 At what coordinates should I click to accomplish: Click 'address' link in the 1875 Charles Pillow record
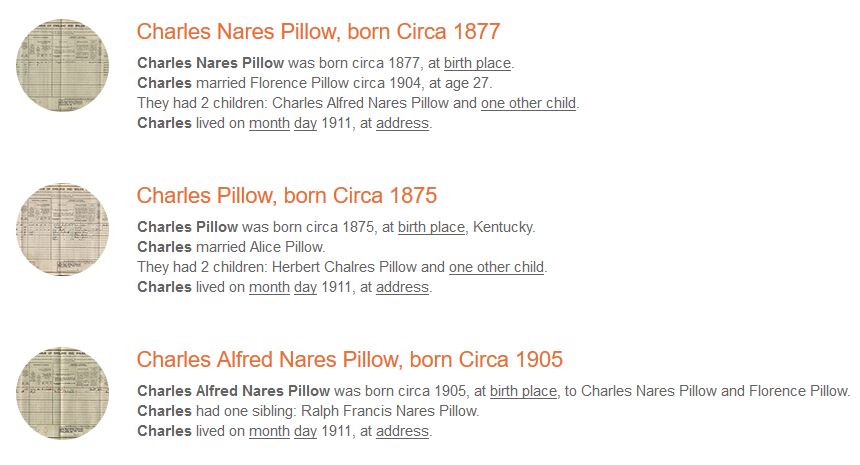pos(403,287)
